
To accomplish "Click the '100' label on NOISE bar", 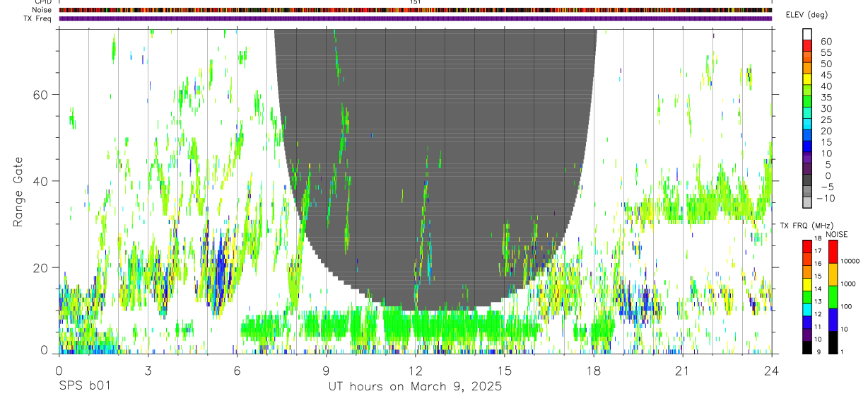I will [x=848, y=306].
